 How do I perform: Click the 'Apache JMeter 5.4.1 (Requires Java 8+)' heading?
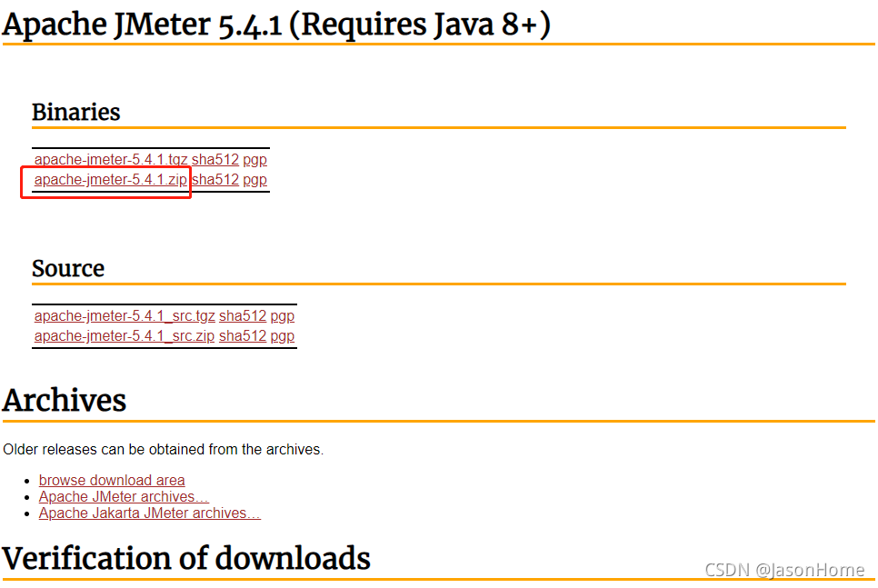pyautogui.click(x=276, y=25)
